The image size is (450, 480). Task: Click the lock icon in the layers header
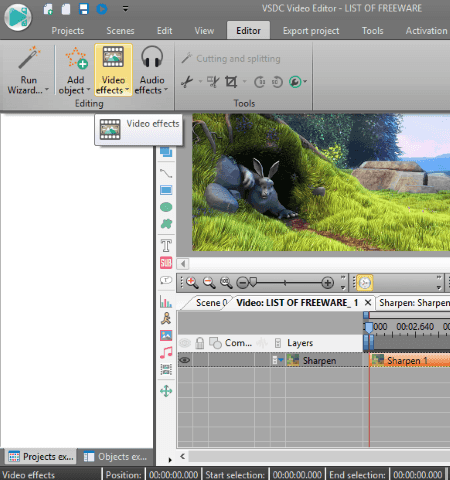coord(200,343)
